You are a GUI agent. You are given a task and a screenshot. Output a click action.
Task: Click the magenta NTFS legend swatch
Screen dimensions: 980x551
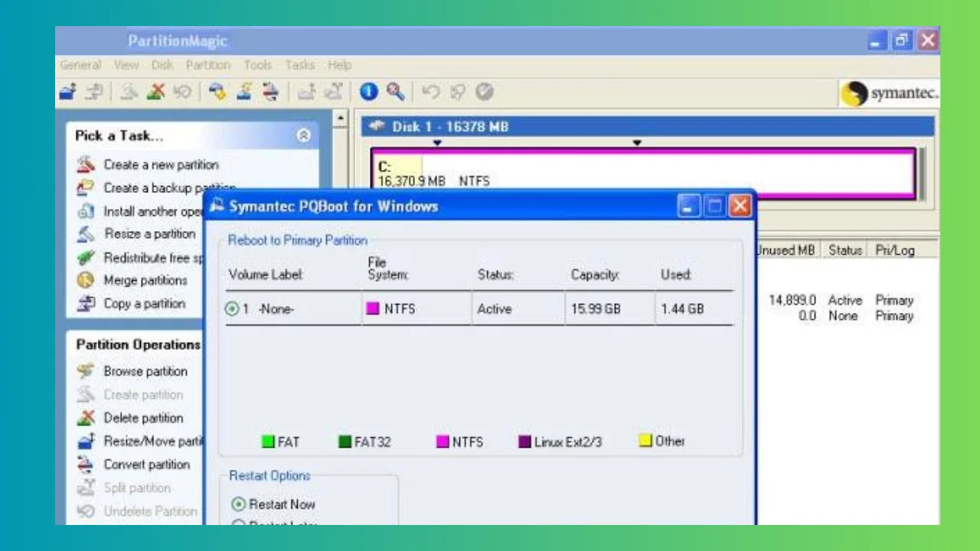pyautogui.click(x=442, y=442)
